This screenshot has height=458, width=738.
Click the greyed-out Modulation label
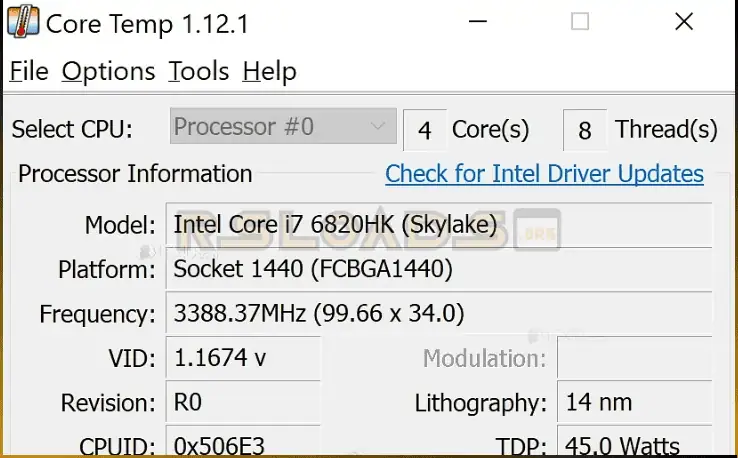[x=484, y=359]
